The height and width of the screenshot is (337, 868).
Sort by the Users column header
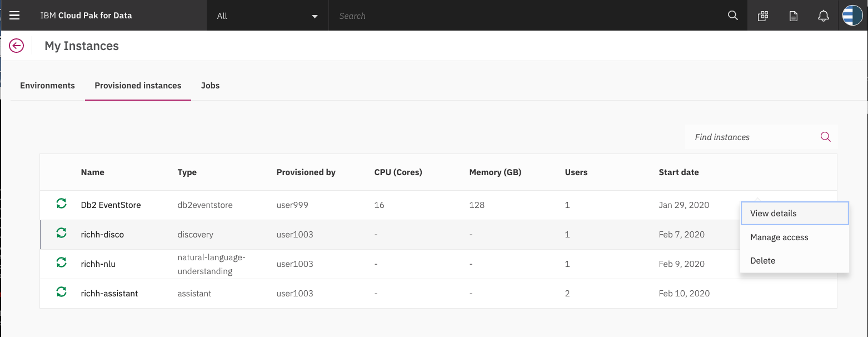(576, 172)
